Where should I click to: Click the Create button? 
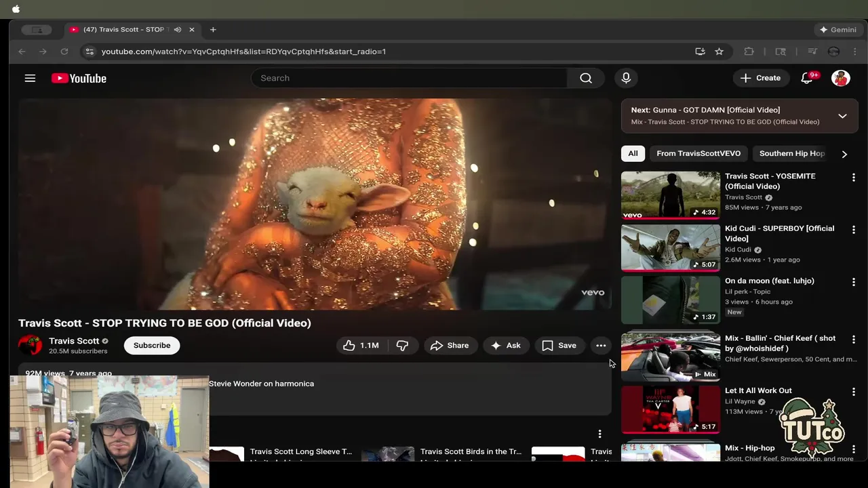761,78
